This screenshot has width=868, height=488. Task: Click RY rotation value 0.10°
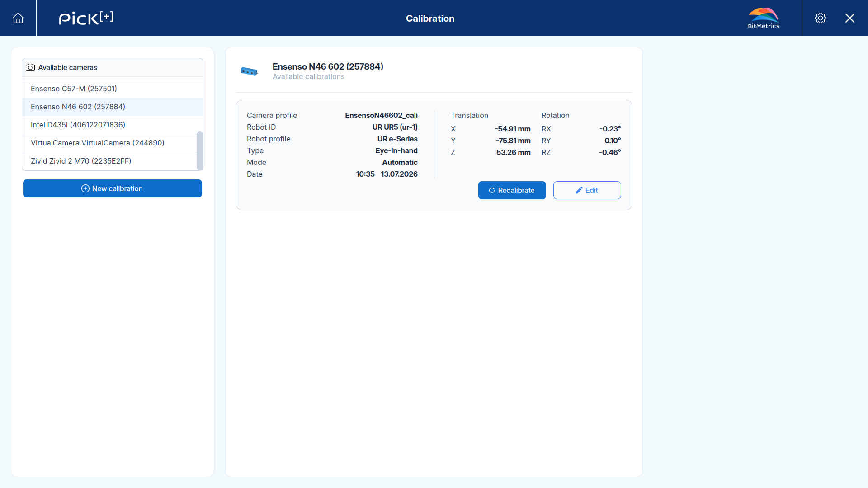[613, 141]
